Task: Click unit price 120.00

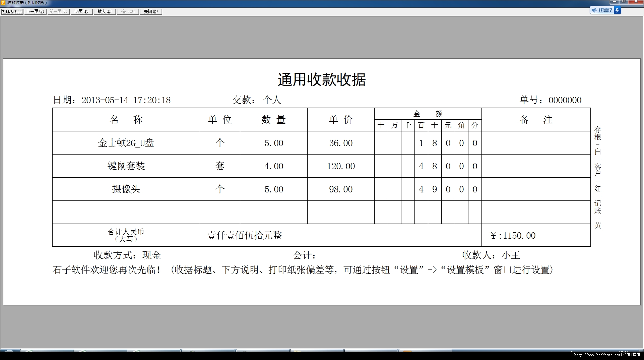Action: (x=341, y=166)
